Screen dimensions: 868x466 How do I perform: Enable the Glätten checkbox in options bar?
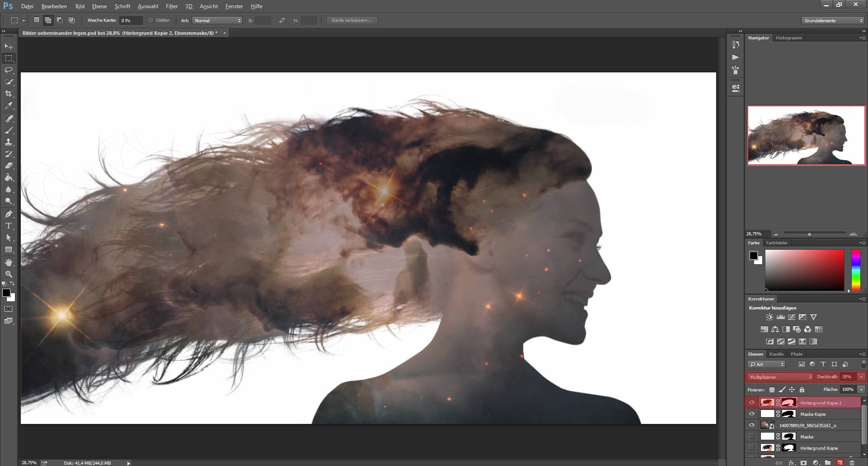pyautogui.click(x=151, y=20)
